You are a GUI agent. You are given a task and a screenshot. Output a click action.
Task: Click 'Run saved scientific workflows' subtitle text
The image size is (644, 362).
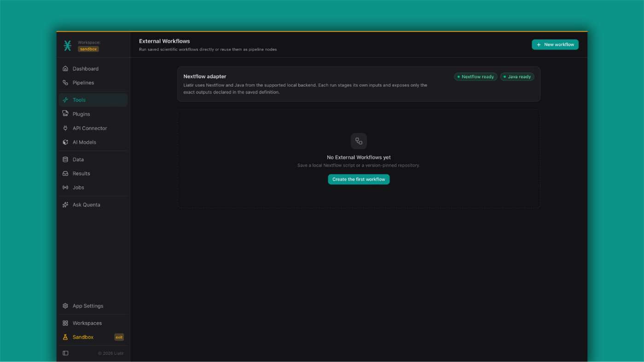(x=208, y=49)
